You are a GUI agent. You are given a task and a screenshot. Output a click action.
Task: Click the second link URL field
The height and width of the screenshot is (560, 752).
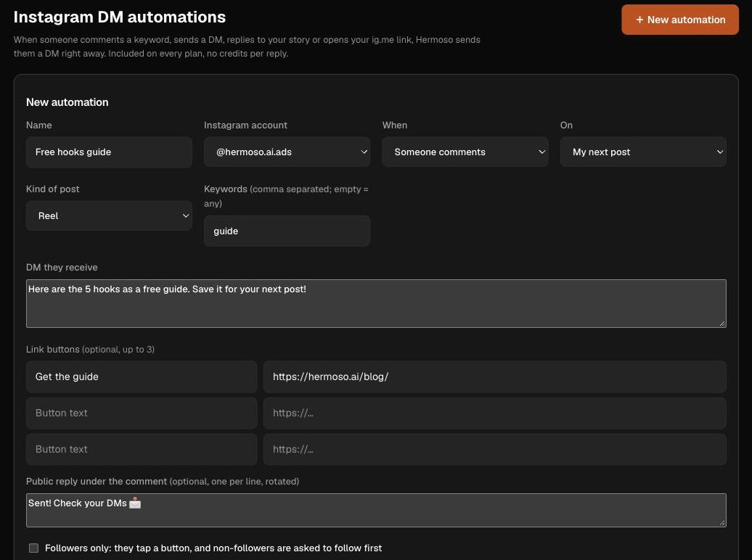coord(494,413)
